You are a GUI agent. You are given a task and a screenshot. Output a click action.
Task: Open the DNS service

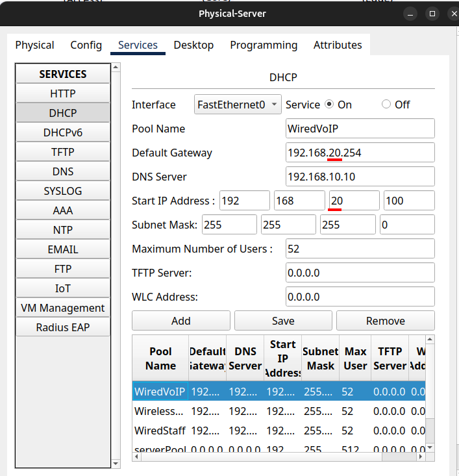(63, 171)
